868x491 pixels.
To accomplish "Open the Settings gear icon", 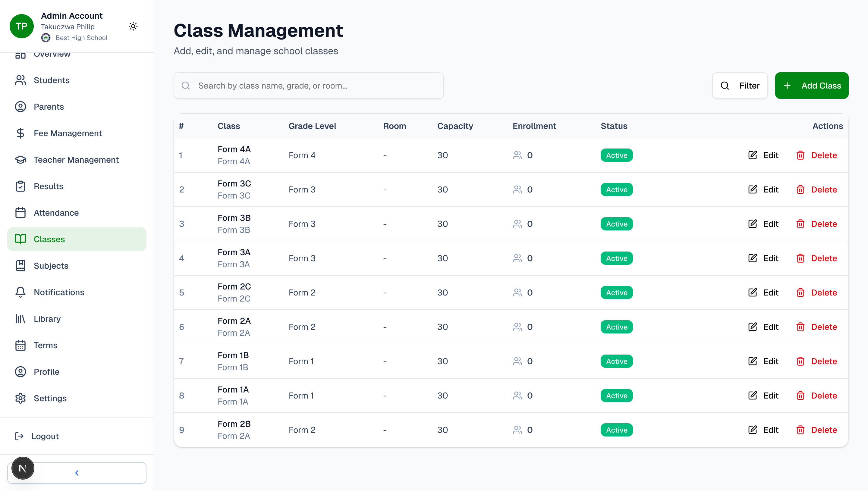I will point(20,398).
